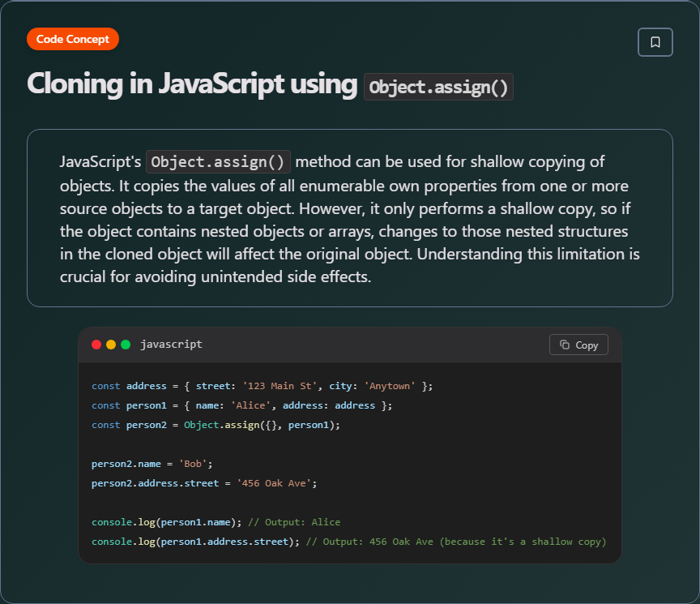The width and height of the screenshot is (700, 604).
Task: Click the console.log(person1.name) line
Action: tap(216, 522)
